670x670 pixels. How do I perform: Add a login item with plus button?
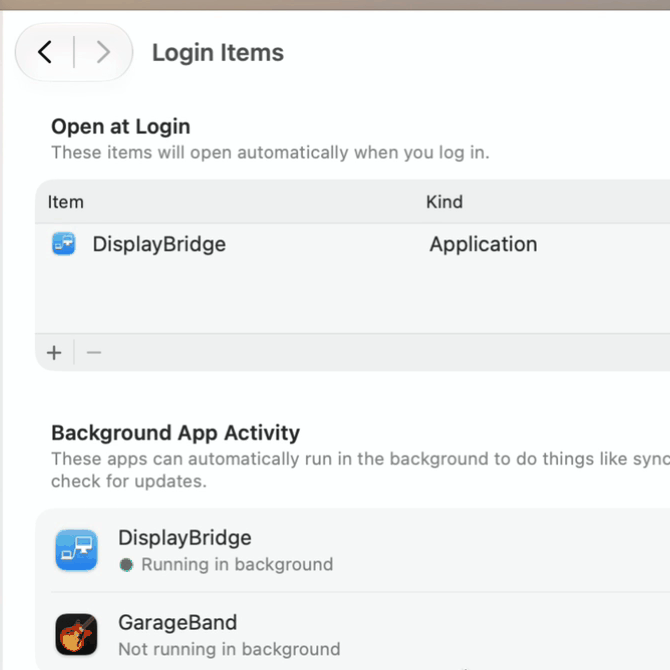pyautogui.click(x=54, y=353)
